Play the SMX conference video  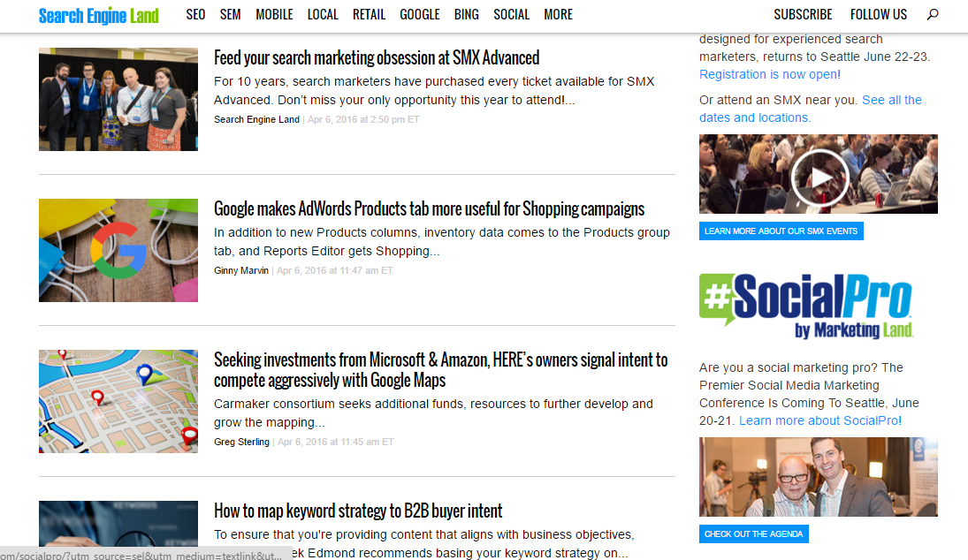[x=818, y=175]
